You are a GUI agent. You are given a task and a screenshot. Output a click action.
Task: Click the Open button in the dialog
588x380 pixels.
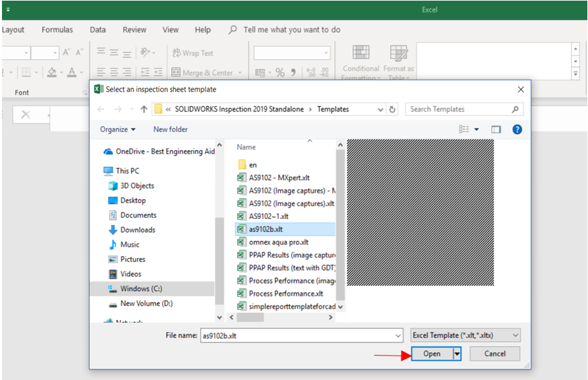pos(432,354)
